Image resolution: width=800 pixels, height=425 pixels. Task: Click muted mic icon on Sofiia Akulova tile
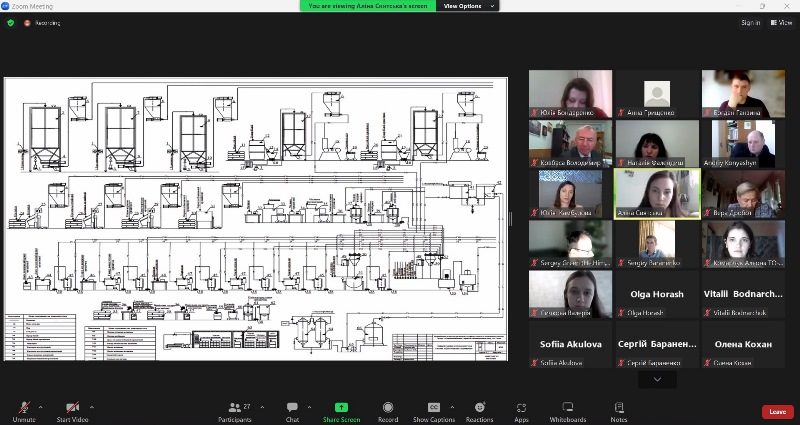click(535, 363)
